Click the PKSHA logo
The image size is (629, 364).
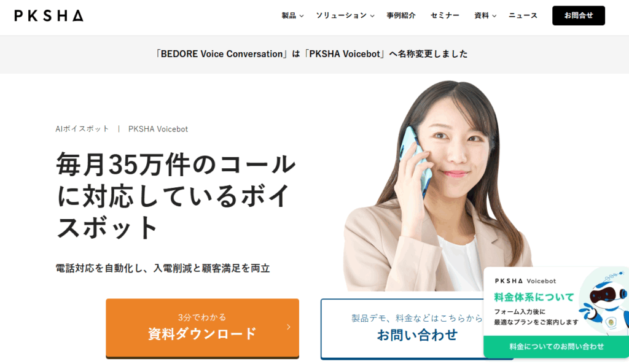[49, 15]
